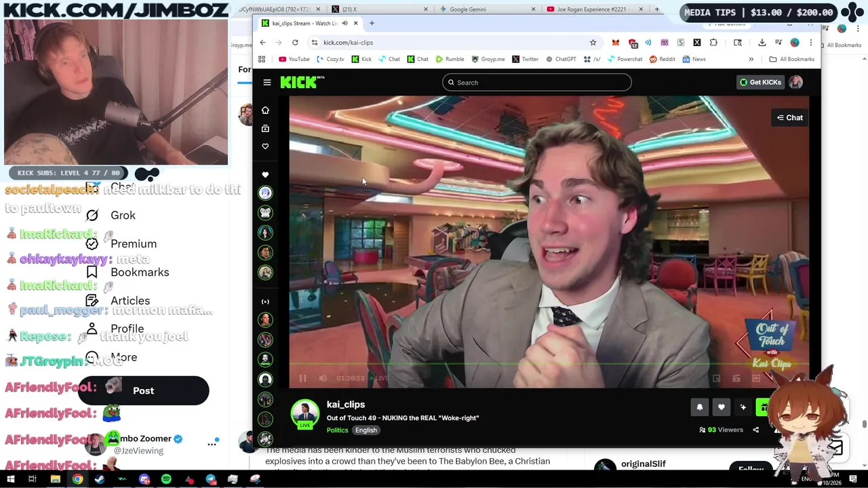This screenshot has width=868, height=488.
Task: Bookmark this page with the star
Action: pos(593,43)
